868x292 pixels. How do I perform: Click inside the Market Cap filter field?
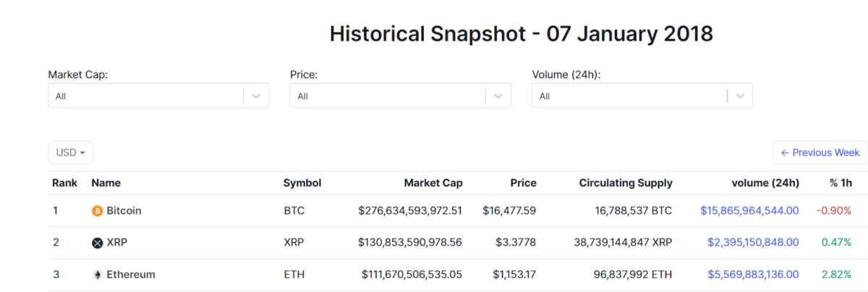click(145, 96)
